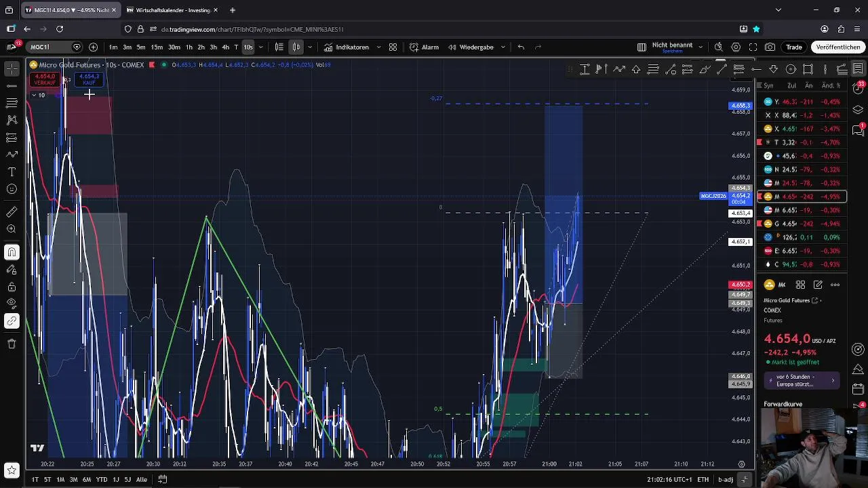Screen dimensions: 868x488
Task: Switch to 15m timeframe
Action: point(157,47)
